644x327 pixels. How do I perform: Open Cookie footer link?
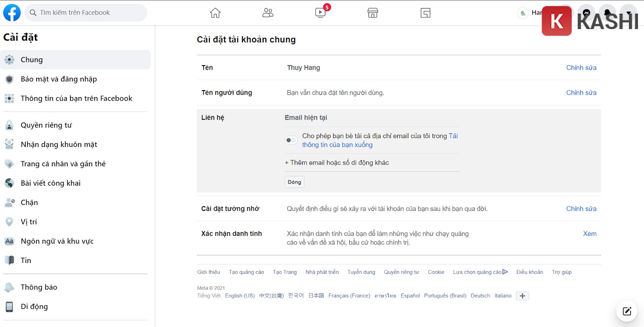[436, 272]
